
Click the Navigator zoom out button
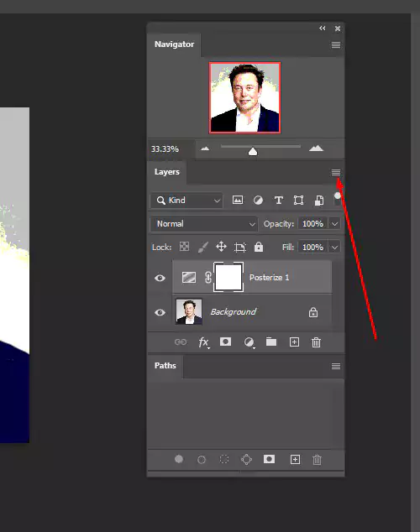tap(205, 149)
